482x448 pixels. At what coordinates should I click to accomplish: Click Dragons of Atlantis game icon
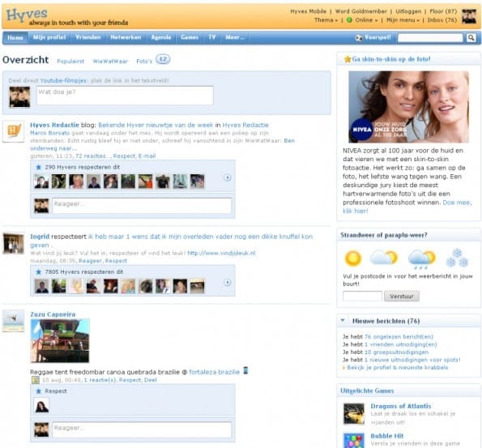[354, 414]
